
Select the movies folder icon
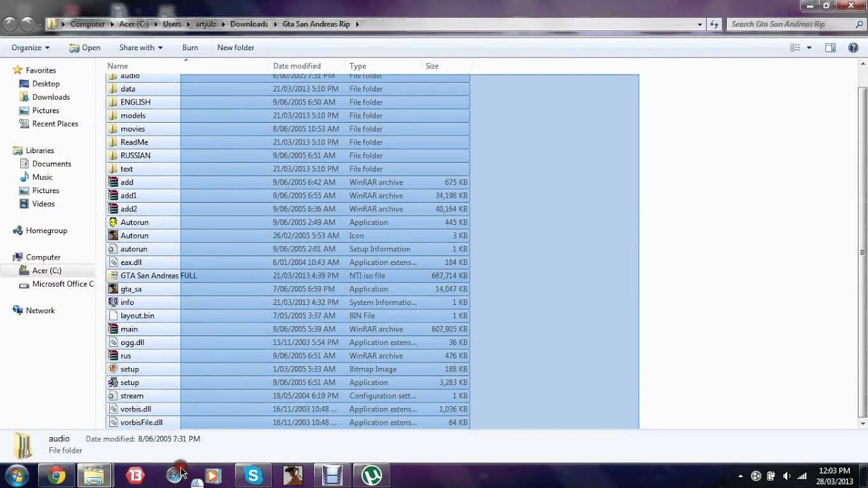[113, 129]
